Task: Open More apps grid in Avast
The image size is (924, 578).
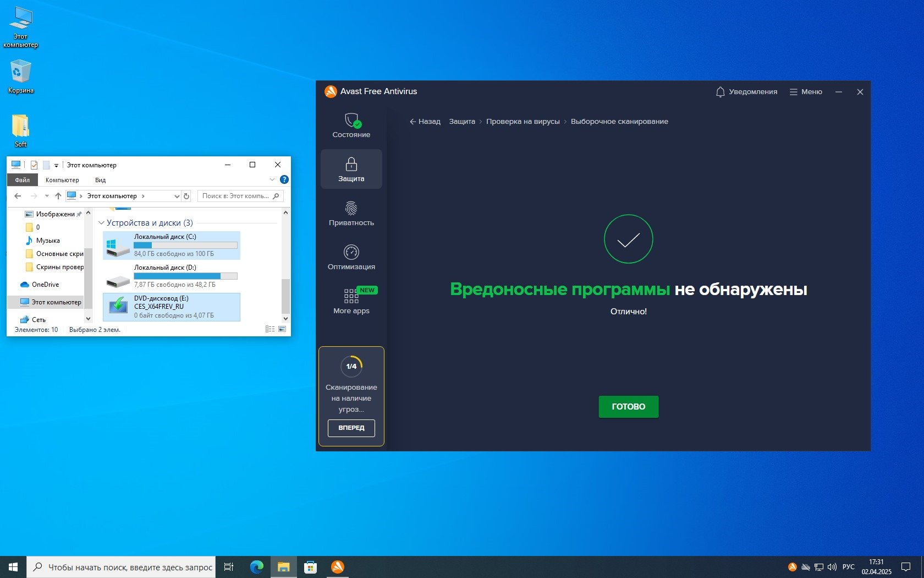Action: pyautogui.click(x=351, y=302)
